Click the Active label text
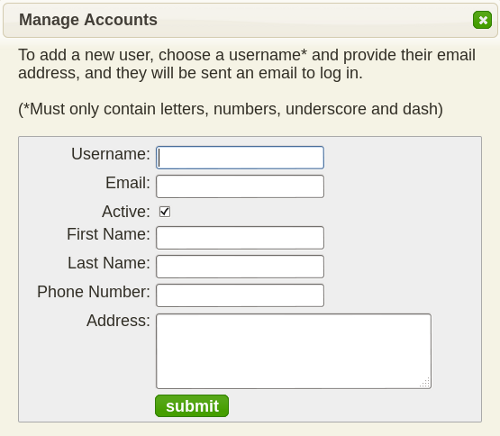500x436 pixels. pos(126,212)
